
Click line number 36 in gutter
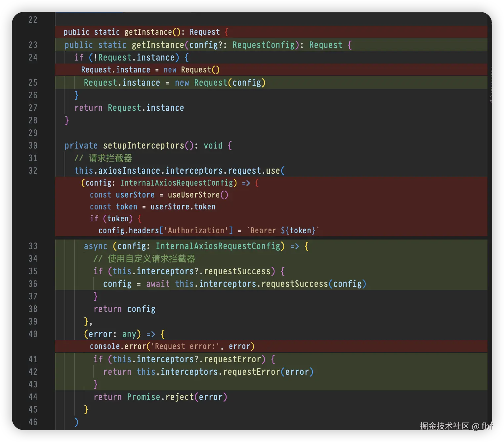(33, 284)
